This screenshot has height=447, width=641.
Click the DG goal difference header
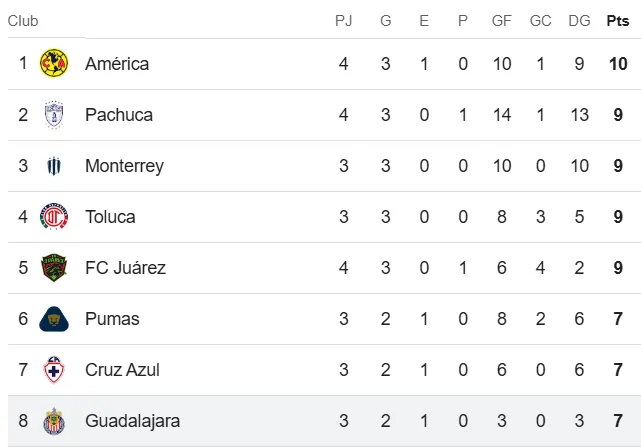(580, 20)
